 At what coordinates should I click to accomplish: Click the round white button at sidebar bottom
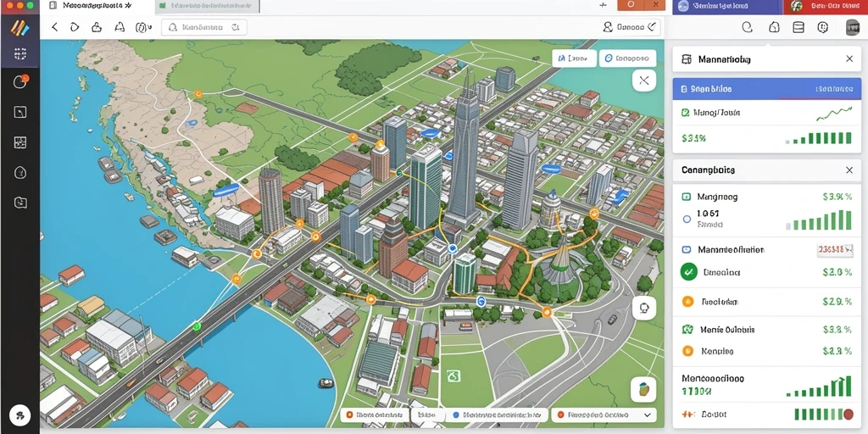pos(20,414)
